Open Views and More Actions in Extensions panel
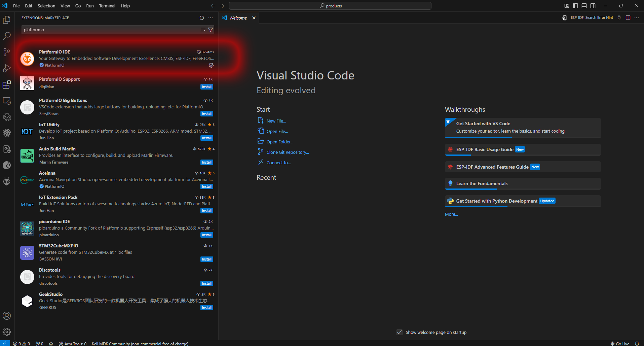Image resolution: width=644 pixels, height=346 pixels. point(211,18)
